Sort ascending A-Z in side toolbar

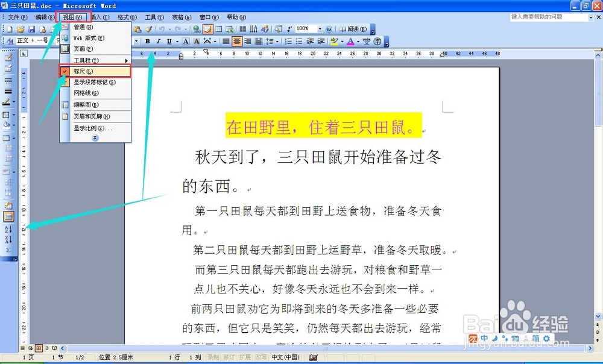8,229
